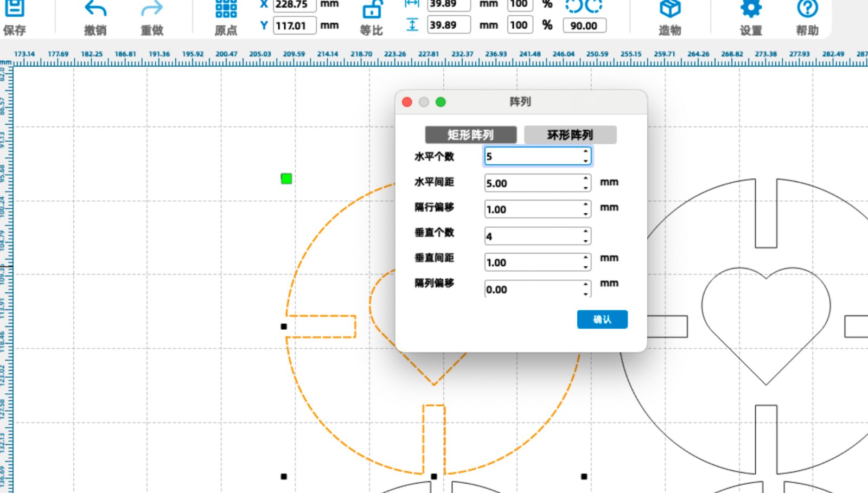Click the gray minimize button of 阵列 dialog
This screenshot has width=868, height=493.
(424, 102)
